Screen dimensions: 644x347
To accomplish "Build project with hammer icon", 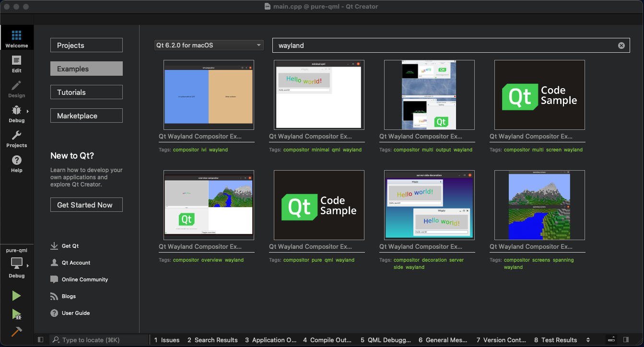I will pos(17,332).
